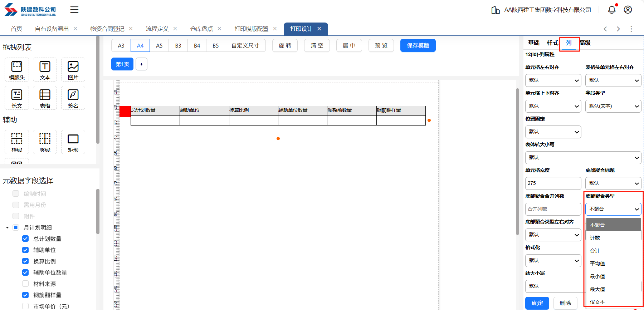Uncheck the 总计划数量 field checkbox

[25, 238]
